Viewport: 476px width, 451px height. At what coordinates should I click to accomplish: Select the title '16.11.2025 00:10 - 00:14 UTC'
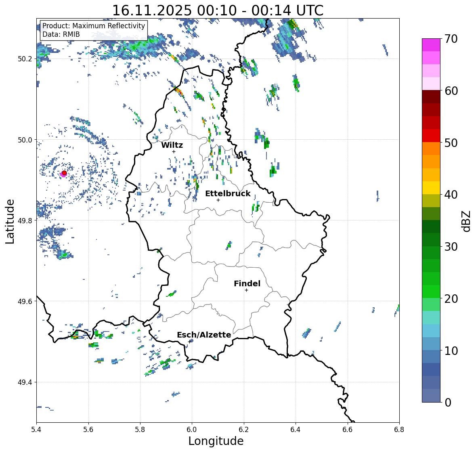(218, 10)
